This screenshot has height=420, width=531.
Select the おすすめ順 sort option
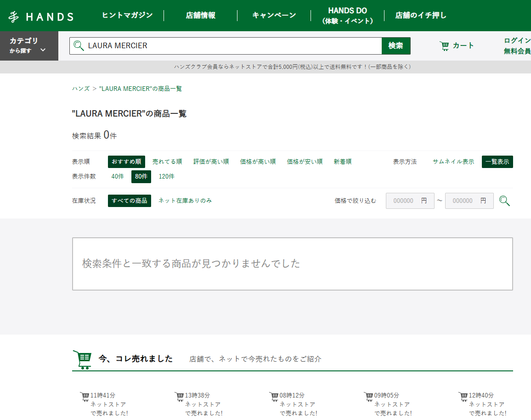(x=126, y=162)
